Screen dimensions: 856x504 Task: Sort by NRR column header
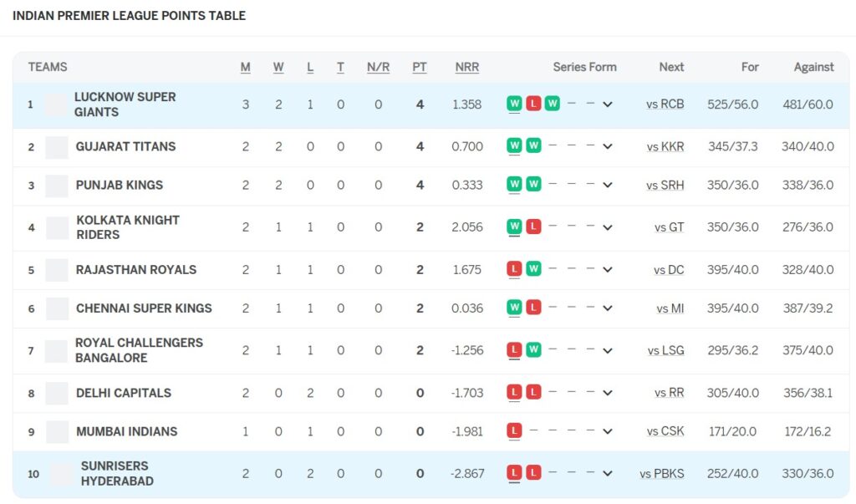click(467, 67)
